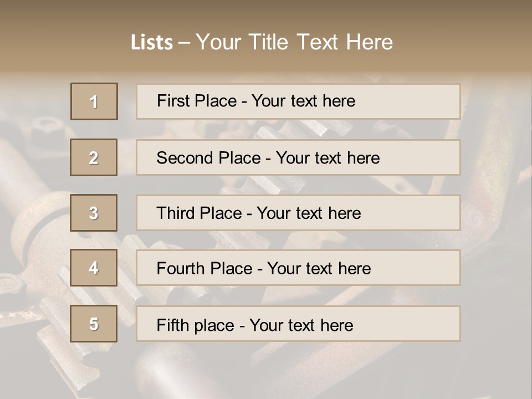Screen dimensions: 532x399
Task: Click the bold word Lists in title
Action: (x=152, y=42)
